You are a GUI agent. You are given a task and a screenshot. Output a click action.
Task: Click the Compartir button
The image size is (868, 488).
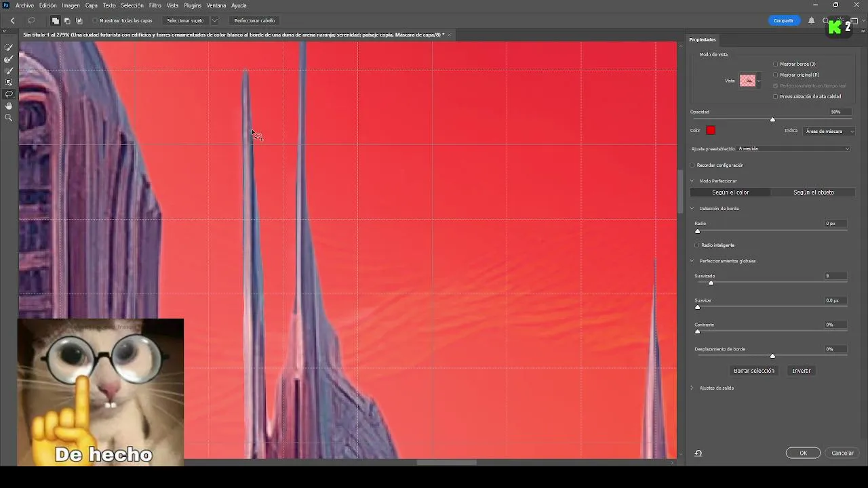pyautogui.click(x=783, y=21)
